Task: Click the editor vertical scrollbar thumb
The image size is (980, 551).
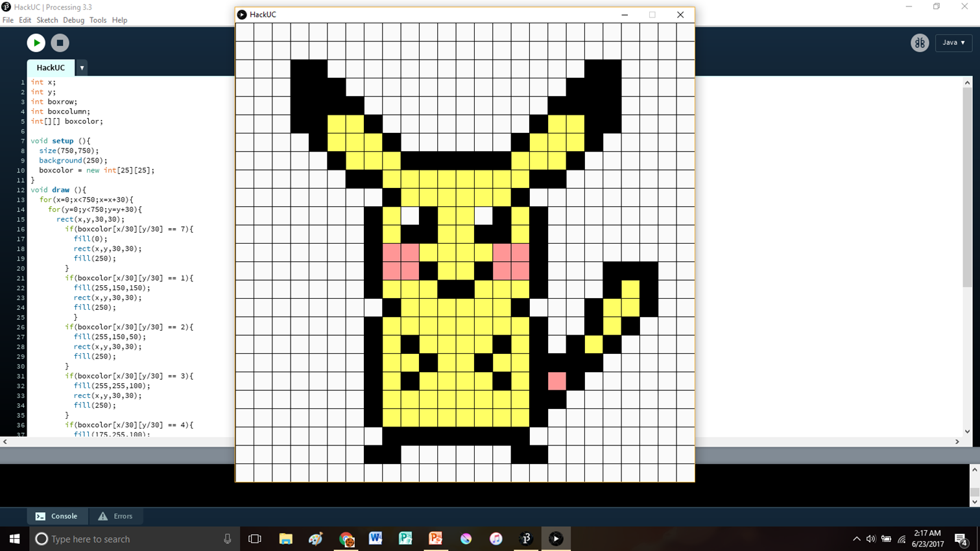Action: tap(967, 188)
